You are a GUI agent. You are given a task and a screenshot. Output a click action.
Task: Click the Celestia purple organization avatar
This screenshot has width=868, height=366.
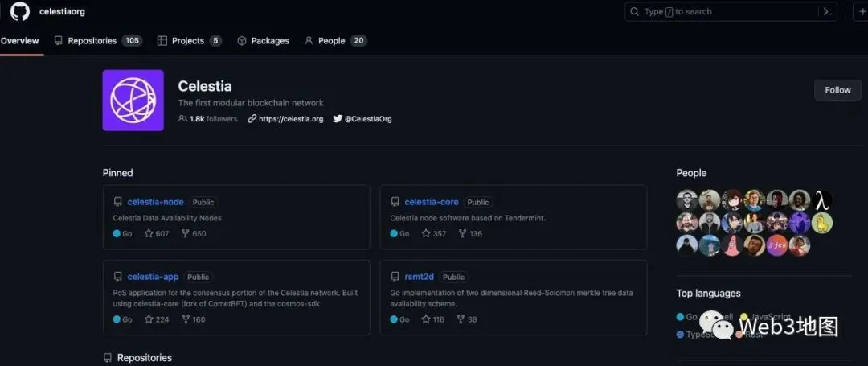tap(133, 101)
